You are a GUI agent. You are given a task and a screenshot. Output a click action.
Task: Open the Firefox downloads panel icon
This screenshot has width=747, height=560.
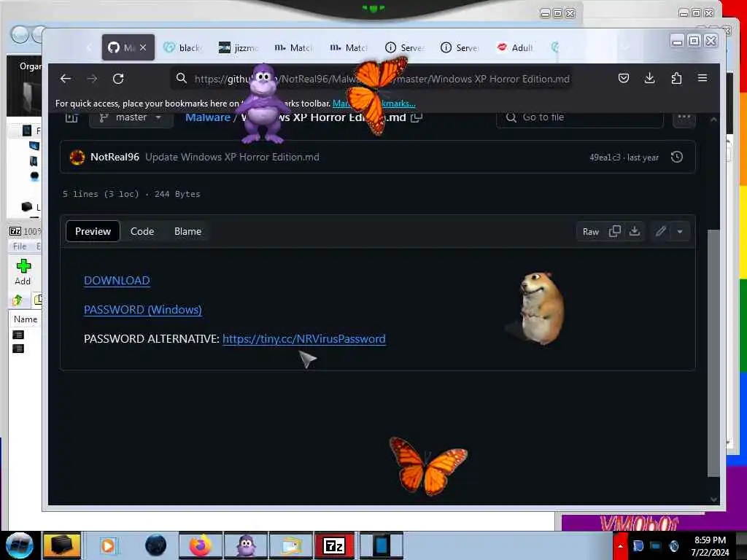tap(649, 79)
